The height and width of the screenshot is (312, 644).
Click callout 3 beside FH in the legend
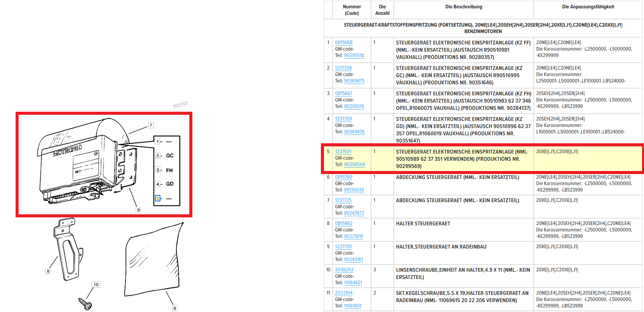click(158, 170)
